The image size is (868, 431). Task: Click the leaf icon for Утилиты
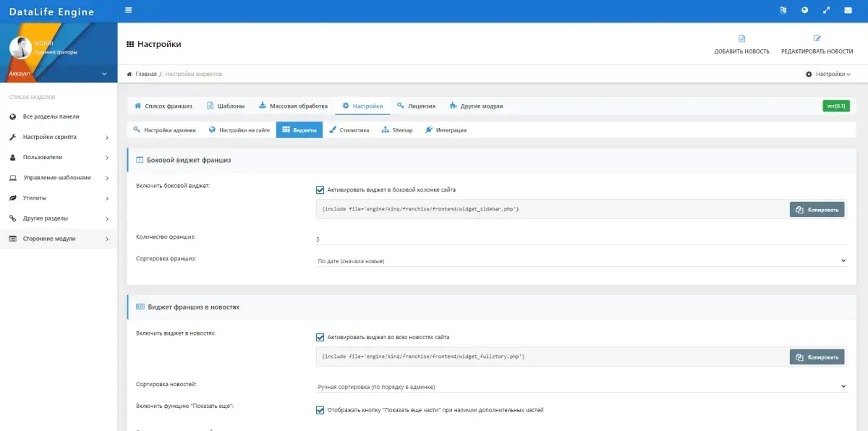tap(13, 198)
